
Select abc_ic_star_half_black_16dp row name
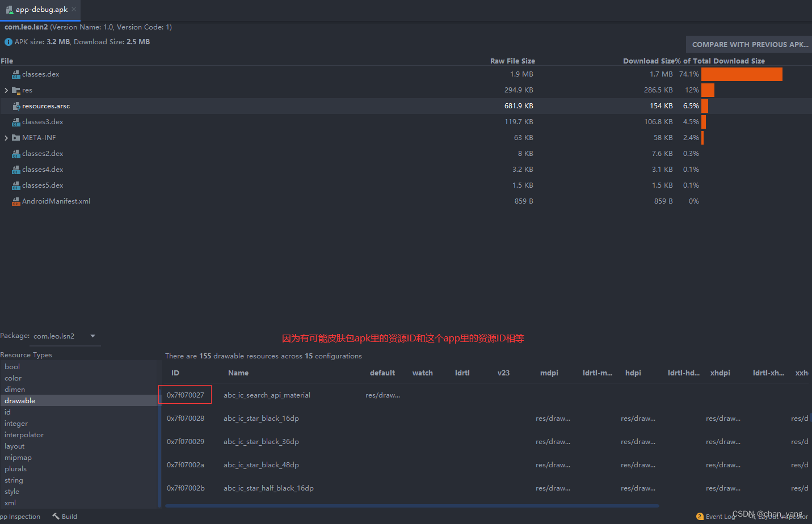point(268,488)
